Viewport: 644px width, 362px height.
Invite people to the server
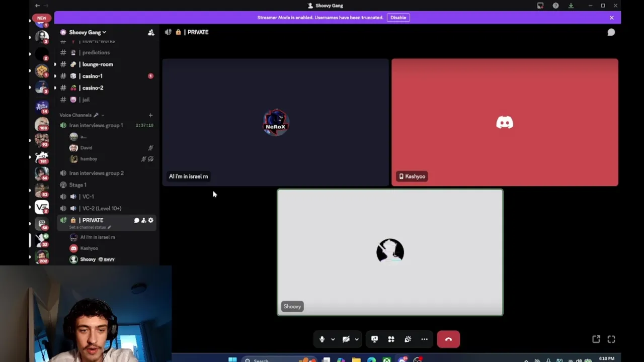point(150,32)
